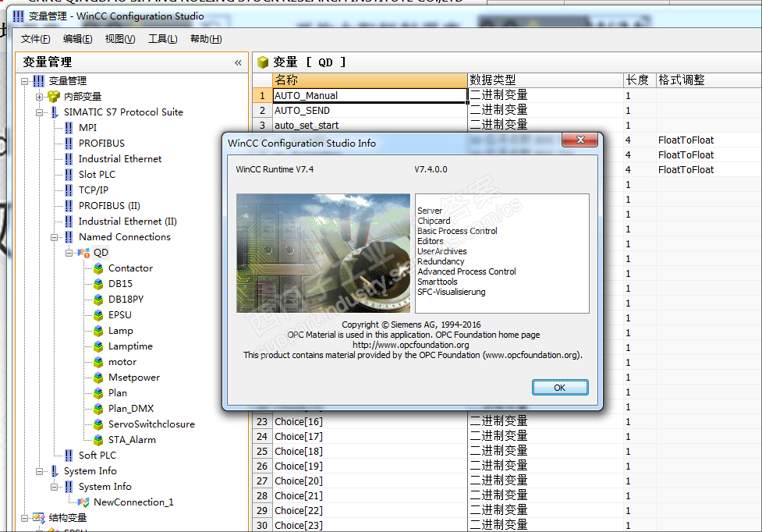The image size is (762, 532).
Task: Click the PROFIBUS (II) channel icon
Action: (x=69, y=205)
